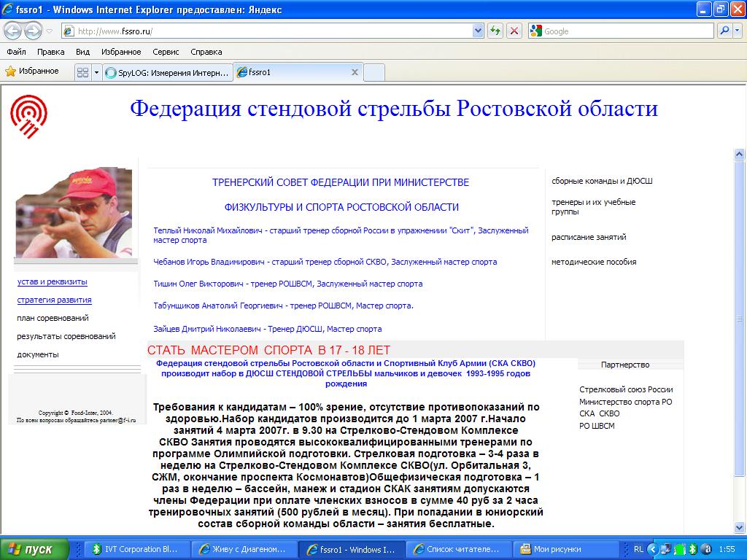Click the пуск Start button

(34, 549)
